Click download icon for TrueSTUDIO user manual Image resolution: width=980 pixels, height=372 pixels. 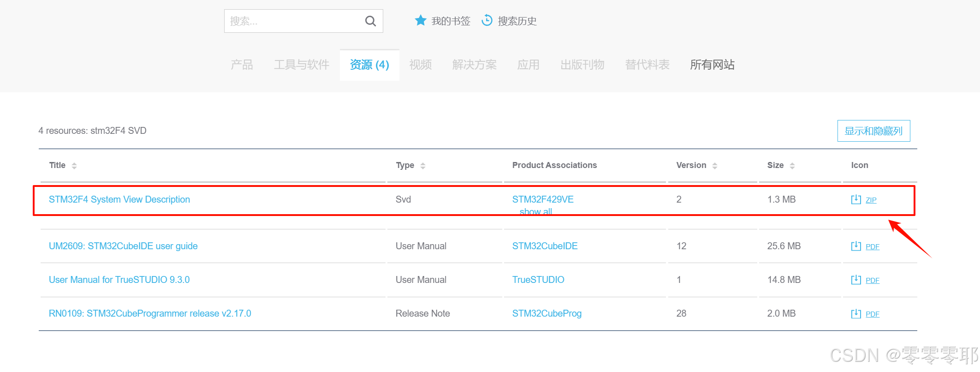click(x=856, y=280)
